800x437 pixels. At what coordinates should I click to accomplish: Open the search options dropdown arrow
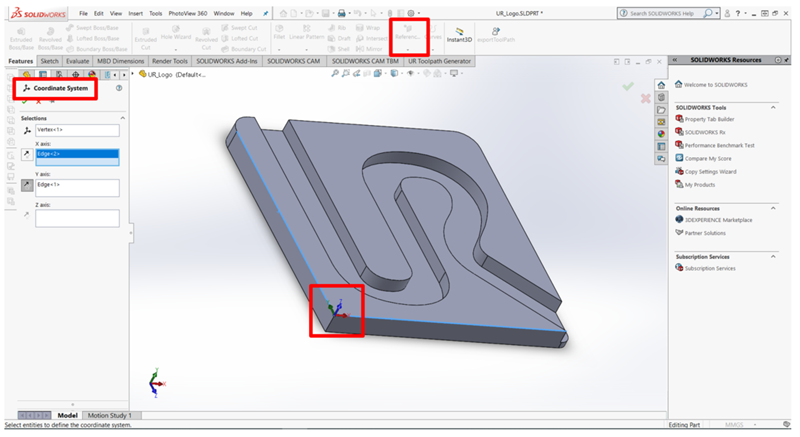click(717, 13)
